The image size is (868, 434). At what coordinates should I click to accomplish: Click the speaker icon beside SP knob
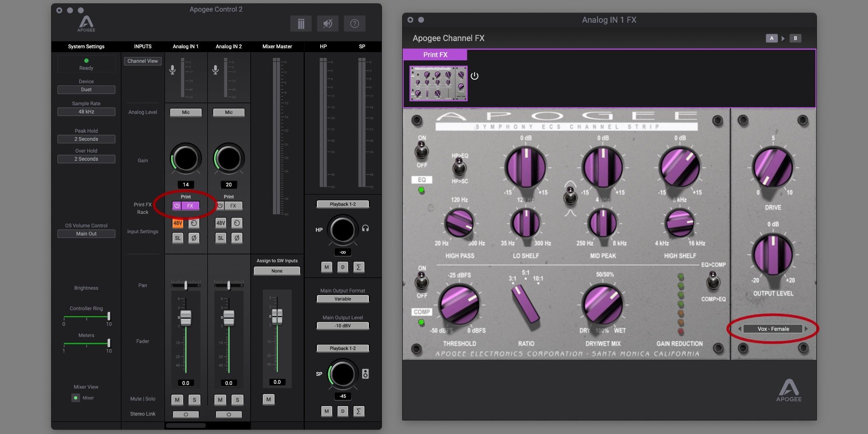point(366,374)
